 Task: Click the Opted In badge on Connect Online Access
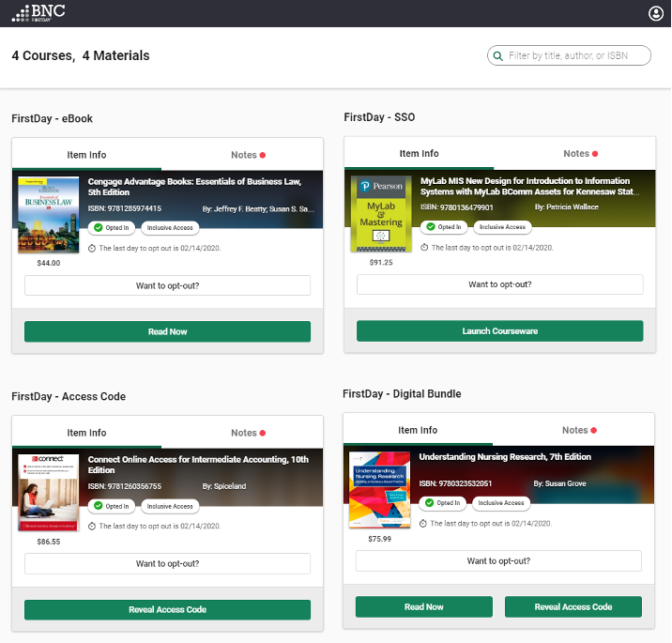[x=112, y=506]
